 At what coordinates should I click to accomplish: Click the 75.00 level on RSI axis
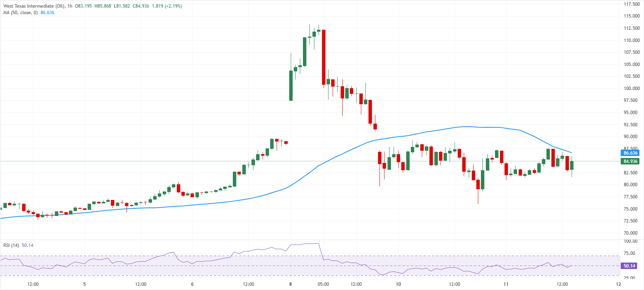pyautogui.click(x=630, y=253)
